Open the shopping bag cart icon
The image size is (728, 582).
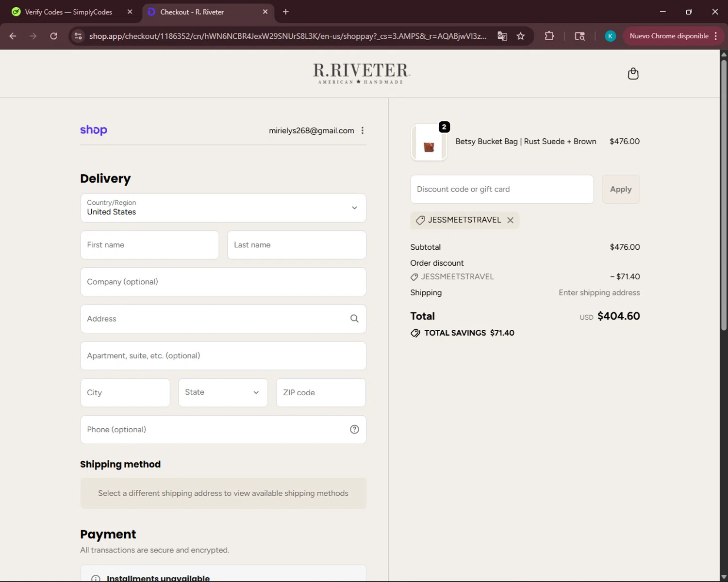(x=633, y=74)
